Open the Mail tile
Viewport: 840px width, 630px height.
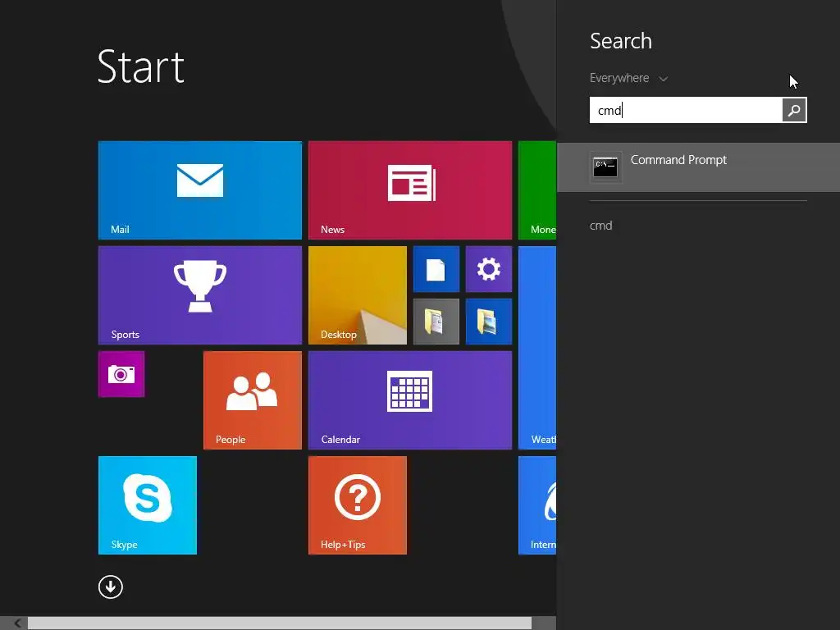[200, 190]
